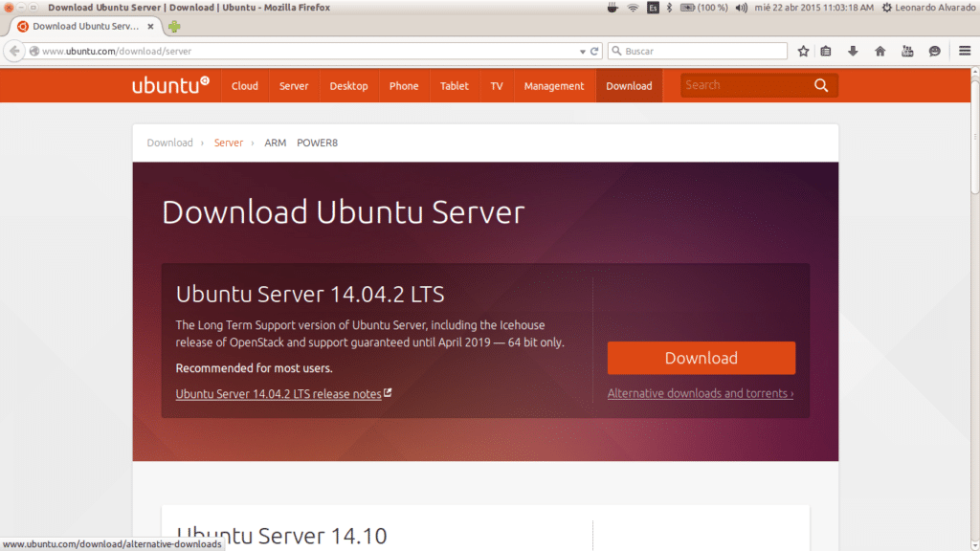Open the Downloads arrow icon
Image resolution: width=980 pixels, height=551 pixels.
pyautogui.click(x=853, y=52)
